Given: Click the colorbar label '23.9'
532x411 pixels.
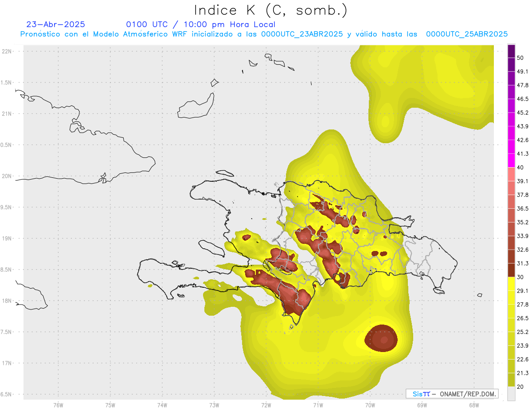Looking at the screenshot, I should click(523, 346).
